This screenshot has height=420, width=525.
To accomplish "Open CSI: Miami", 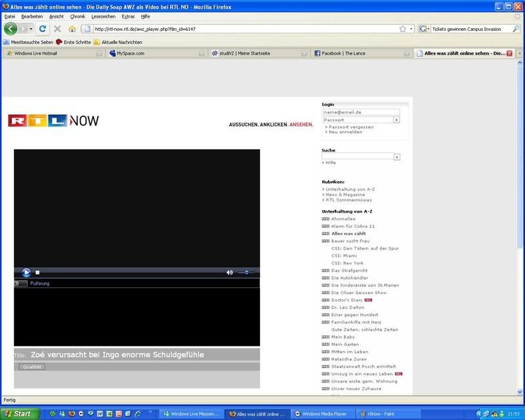I will (x=344, y=255).
